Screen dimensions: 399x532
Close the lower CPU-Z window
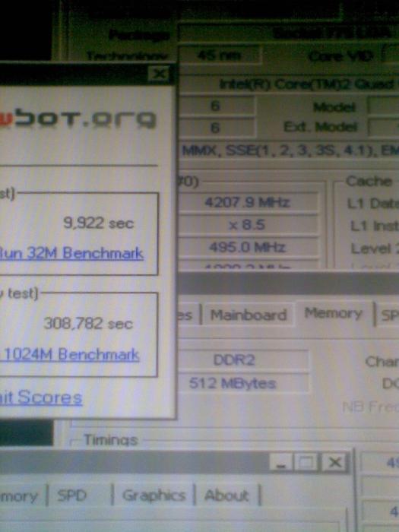pyautogui.click(x=334, y=462)
